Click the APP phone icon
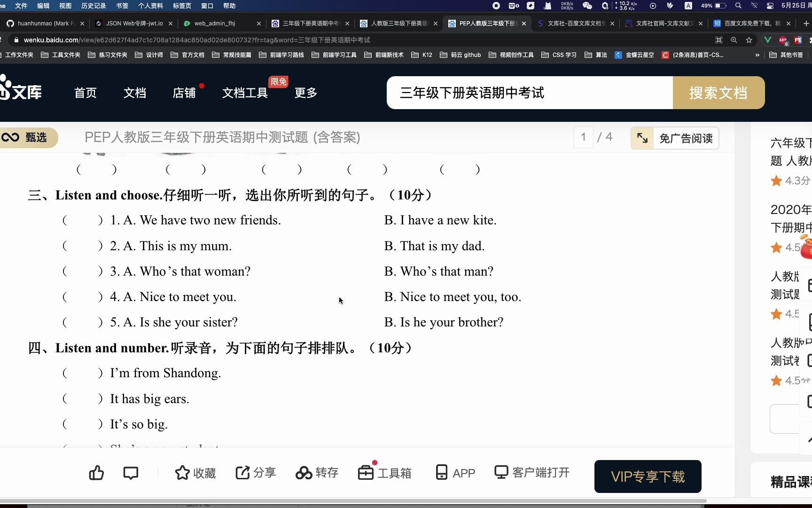The height and width of the screenshot is (508, 812). click(x=455, y=473)
